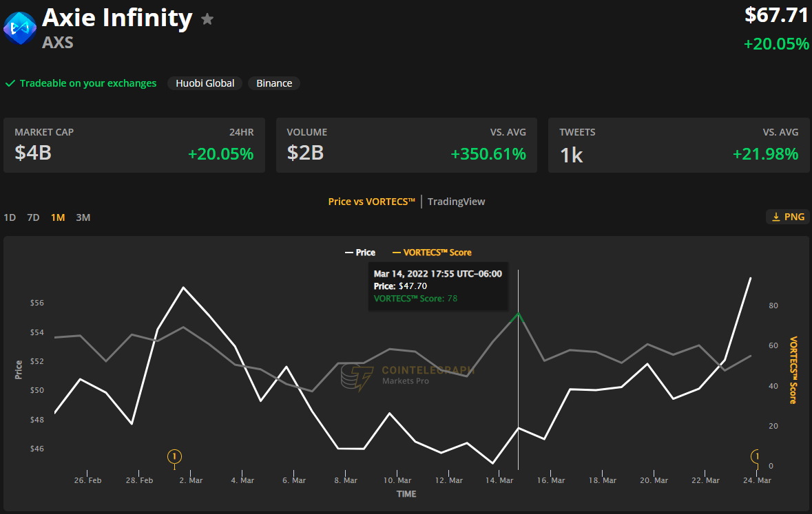Toggle the Price series in chart legend

(x=360, y=253)
